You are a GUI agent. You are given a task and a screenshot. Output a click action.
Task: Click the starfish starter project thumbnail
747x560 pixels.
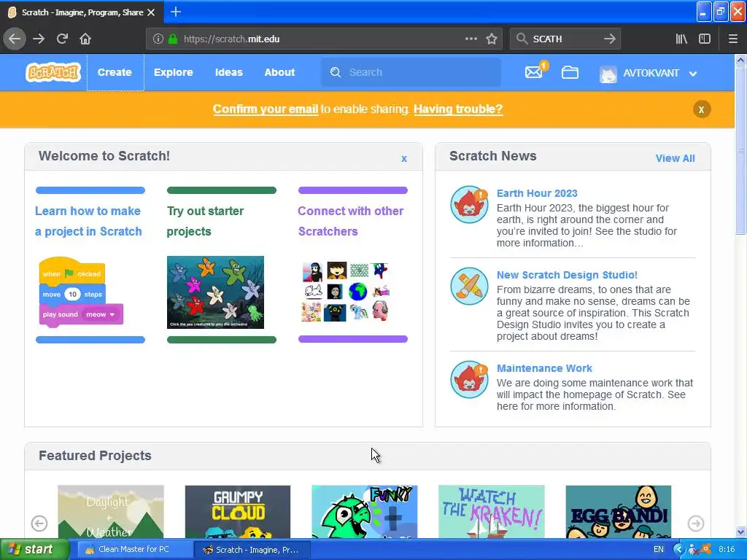215,292
